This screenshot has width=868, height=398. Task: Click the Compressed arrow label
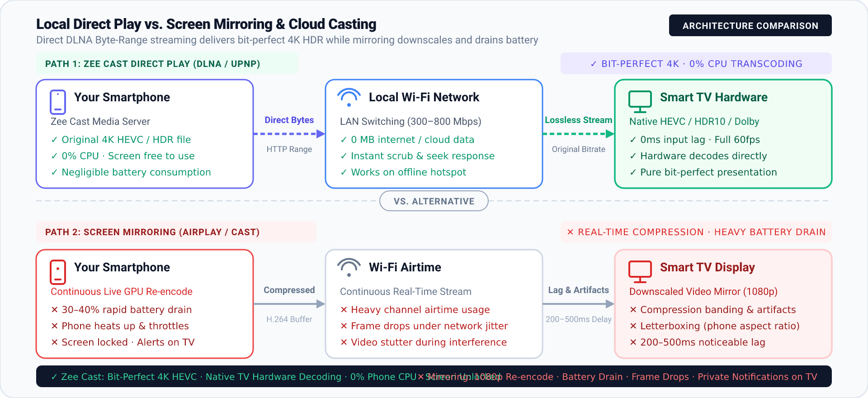click(x=289, y=290)
